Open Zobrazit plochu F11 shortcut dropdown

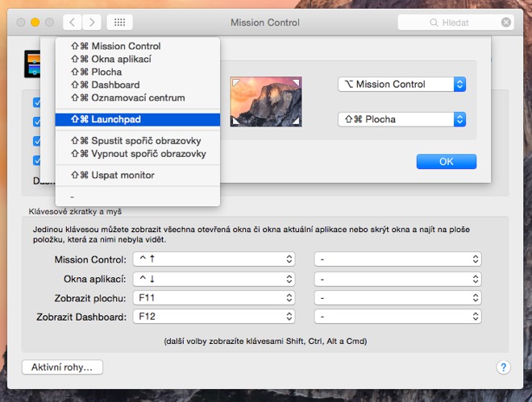pos(214,298)
